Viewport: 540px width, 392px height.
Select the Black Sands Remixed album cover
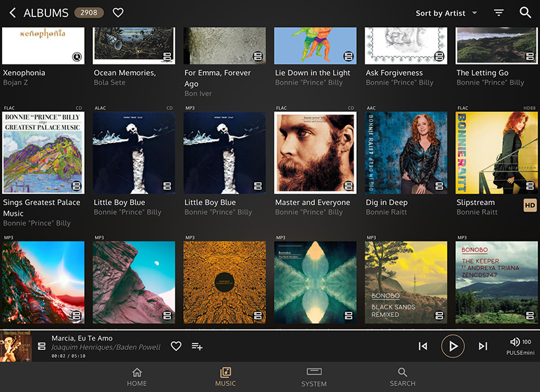tap(406, 282)
